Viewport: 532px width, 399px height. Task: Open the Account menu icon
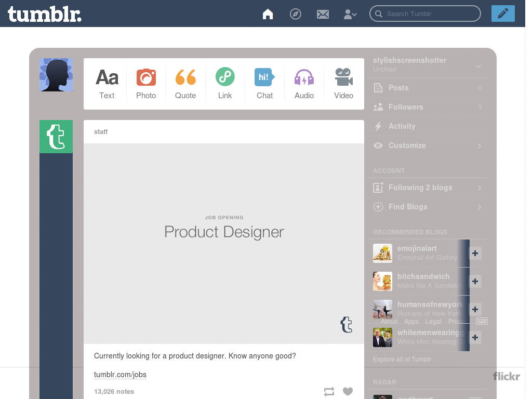click(350, 14)
